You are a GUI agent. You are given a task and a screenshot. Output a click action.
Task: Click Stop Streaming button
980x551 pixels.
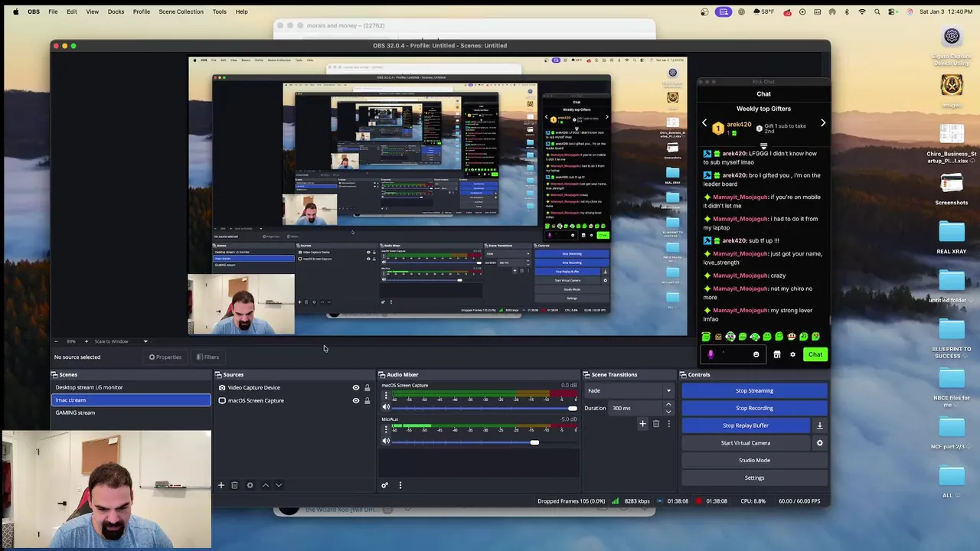coord(754,391)
